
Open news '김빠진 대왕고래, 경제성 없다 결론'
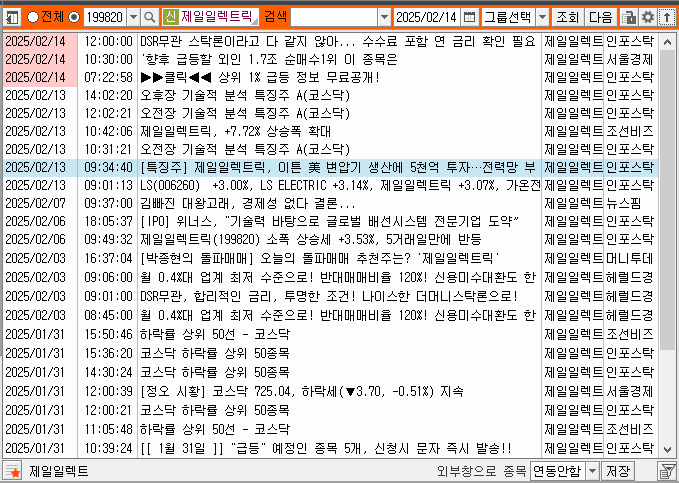[x=248, y=203]
